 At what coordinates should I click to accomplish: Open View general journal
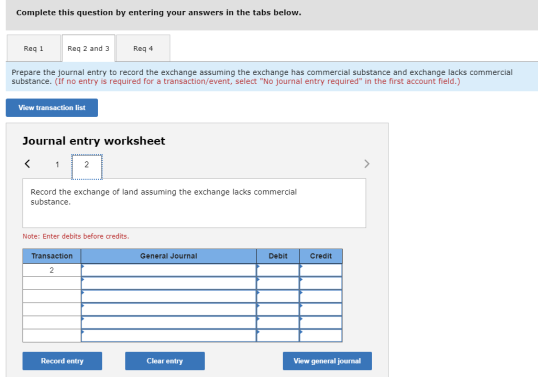click(328, 361)
